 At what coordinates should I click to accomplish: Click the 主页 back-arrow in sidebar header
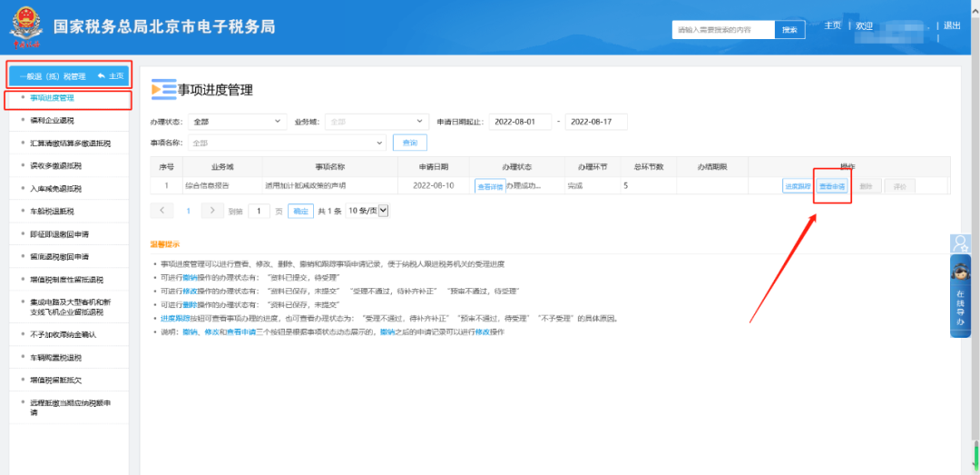pos(111,76)
